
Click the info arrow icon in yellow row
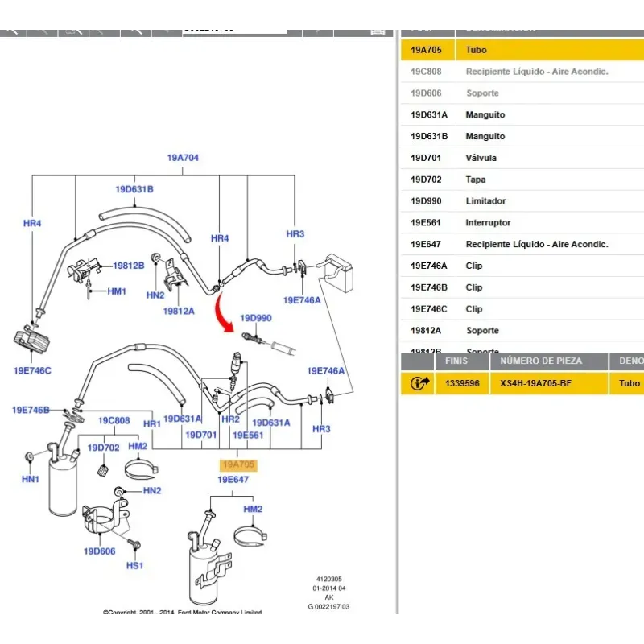click(420, 383)
